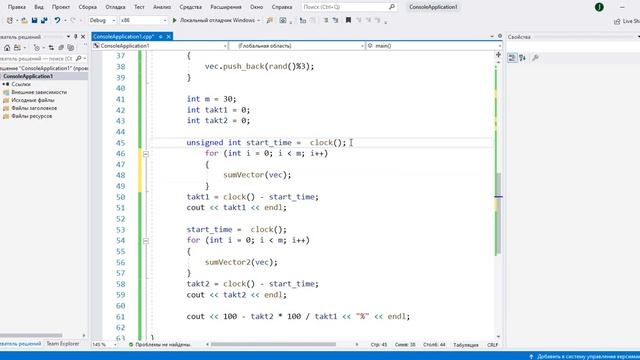
Task: Select Файлы заголовков folder
Action: tap(34, 108)
